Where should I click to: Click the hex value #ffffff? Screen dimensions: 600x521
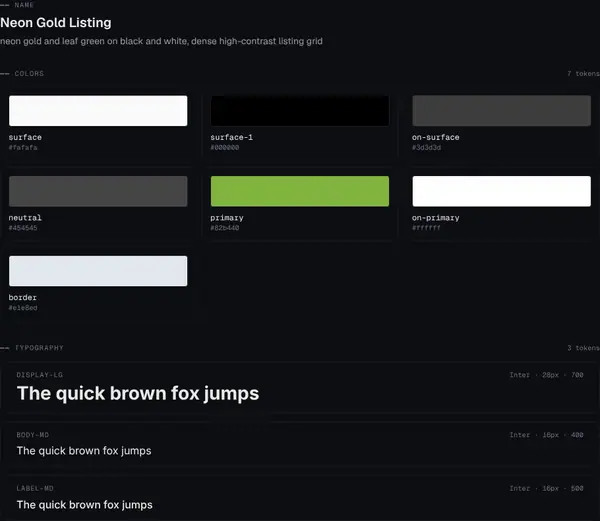click(426, 228)
